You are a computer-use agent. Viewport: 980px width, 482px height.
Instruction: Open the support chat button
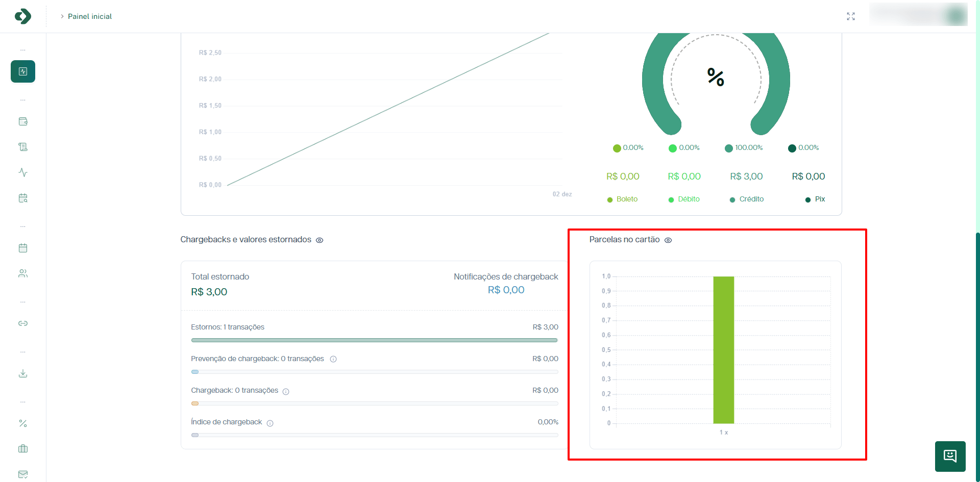(x=950, y=456)
